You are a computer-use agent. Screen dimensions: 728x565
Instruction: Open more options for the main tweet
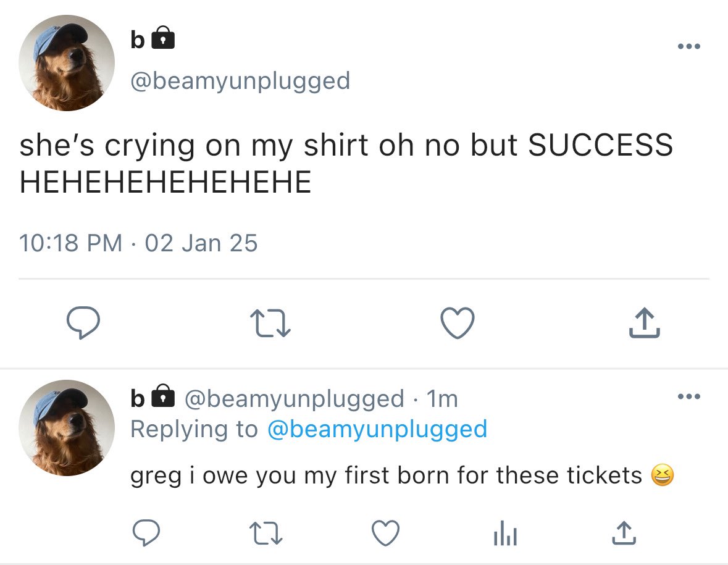pyautogui.click(x=689, y=46)
